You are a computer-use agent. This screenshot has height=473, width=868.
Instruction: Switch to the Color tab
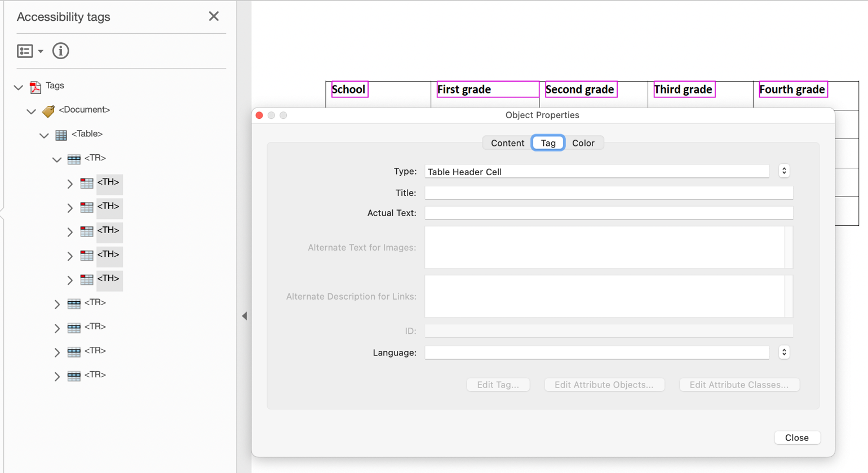[x=584, y=143]
